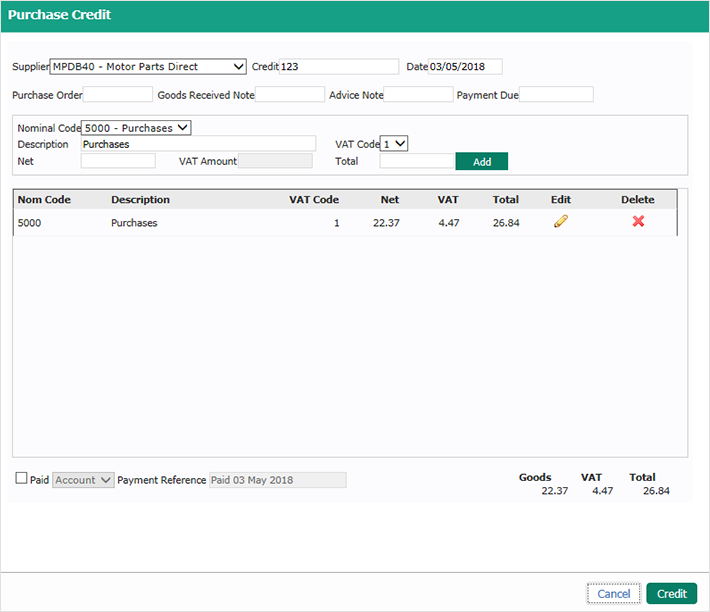Click the Goods Received Note field

[x=290, y=95]
